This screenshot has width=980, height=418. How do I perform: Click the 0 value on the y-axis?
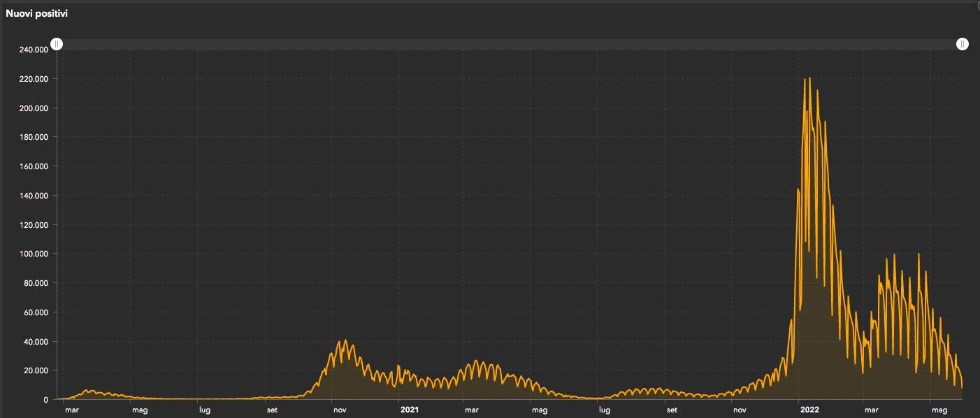point(45,400)
